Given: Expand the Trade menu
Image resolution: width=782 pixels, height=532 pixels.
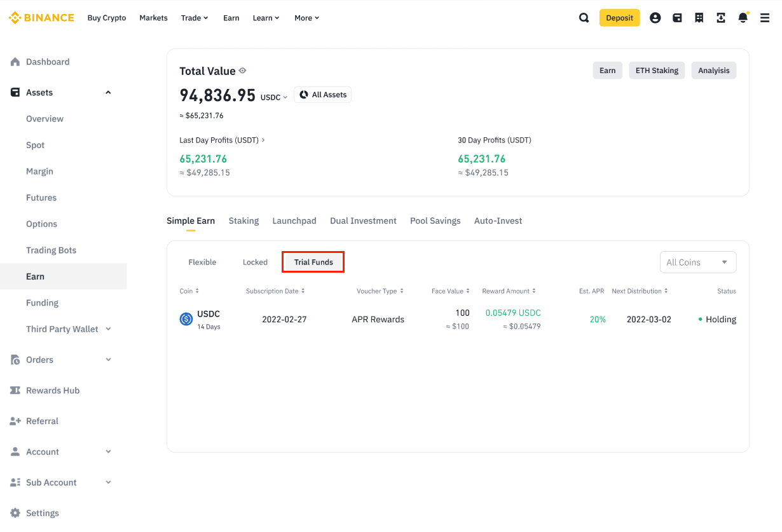Looking at the screenshot, I should 194,18.
